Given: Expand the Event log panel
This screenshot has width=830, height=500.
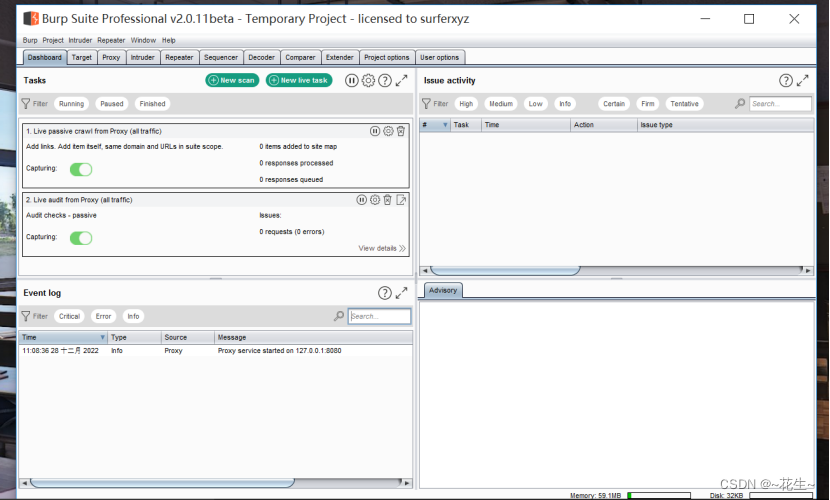Looking at the screenshot, I should coord(402,293).
